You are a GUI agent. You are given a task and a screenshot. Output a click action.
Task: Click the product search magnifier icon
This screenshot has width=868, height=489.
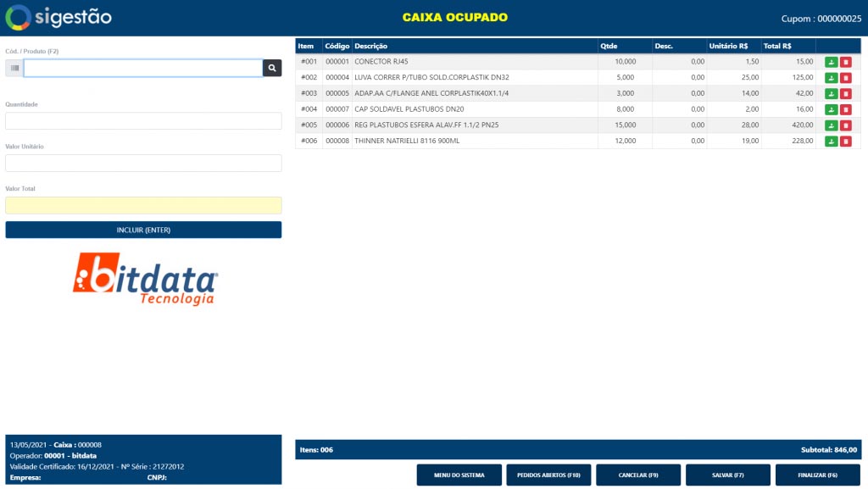click(272, 68)
